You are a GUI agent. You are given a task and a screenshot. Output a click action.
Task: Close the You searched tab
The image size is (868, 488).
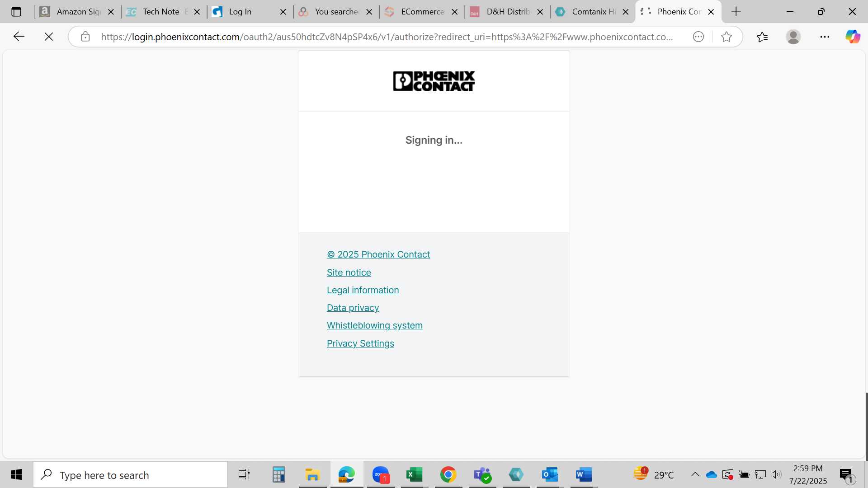tap(369, 12)
